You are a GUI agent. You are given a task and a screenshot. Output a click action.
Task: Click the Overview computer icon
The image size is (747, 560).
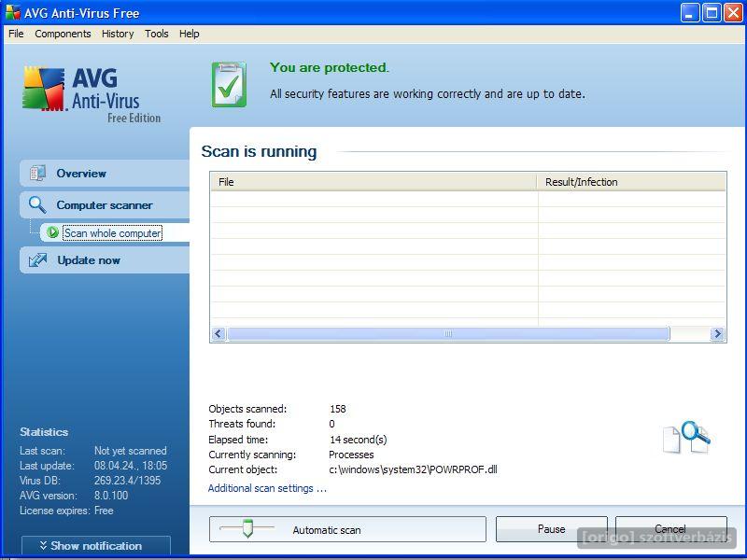point(37,174)
